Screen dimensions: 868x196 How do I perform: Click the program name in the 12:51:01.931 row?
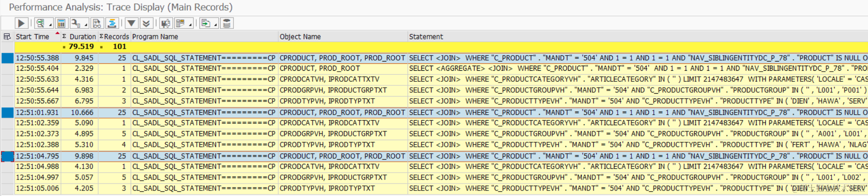[204, 112]
